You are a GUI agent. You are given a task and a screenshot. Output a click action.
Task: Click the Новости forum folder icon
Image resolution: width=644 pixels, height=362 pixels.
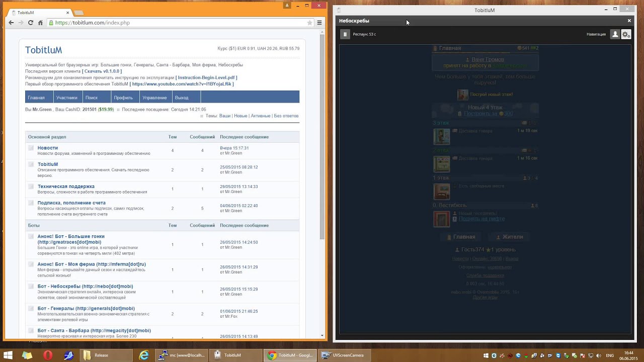[31, 148]
